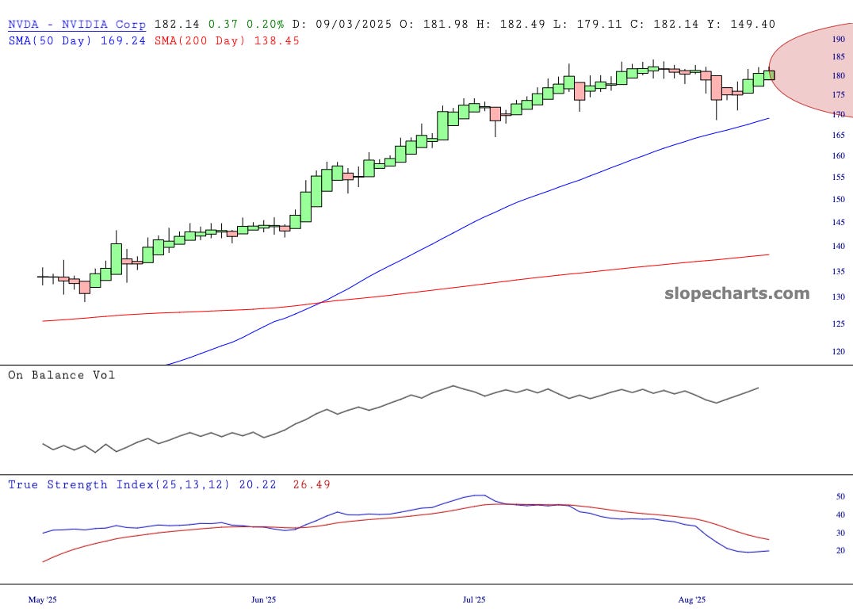Select the SMA(200 Day) 138.45 label
This screenshot has width=853, height=616.
[x=227, y=40]
